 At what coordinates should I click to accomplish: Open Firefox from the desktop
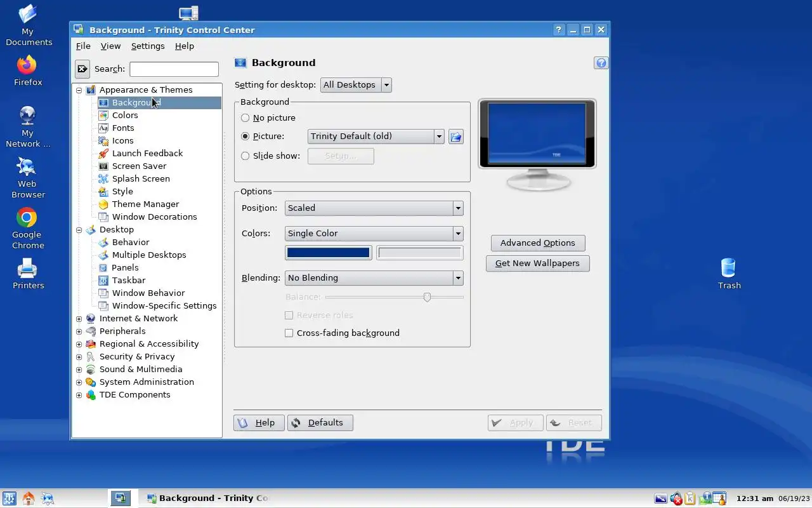point(27,70)
